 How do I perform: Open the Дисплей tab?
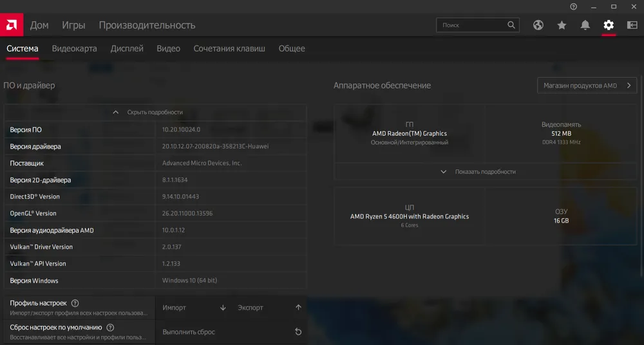(127, 48)
